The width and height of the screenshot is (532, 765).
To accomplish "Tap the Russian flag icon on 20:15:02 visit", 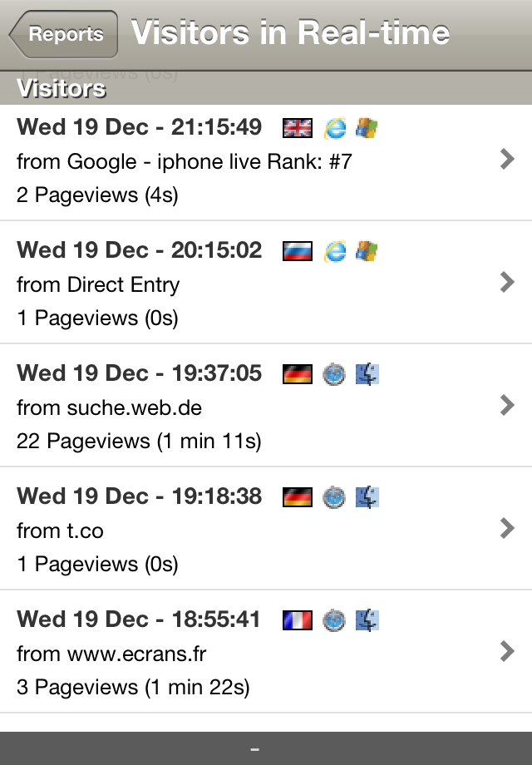I will point(298,251).
